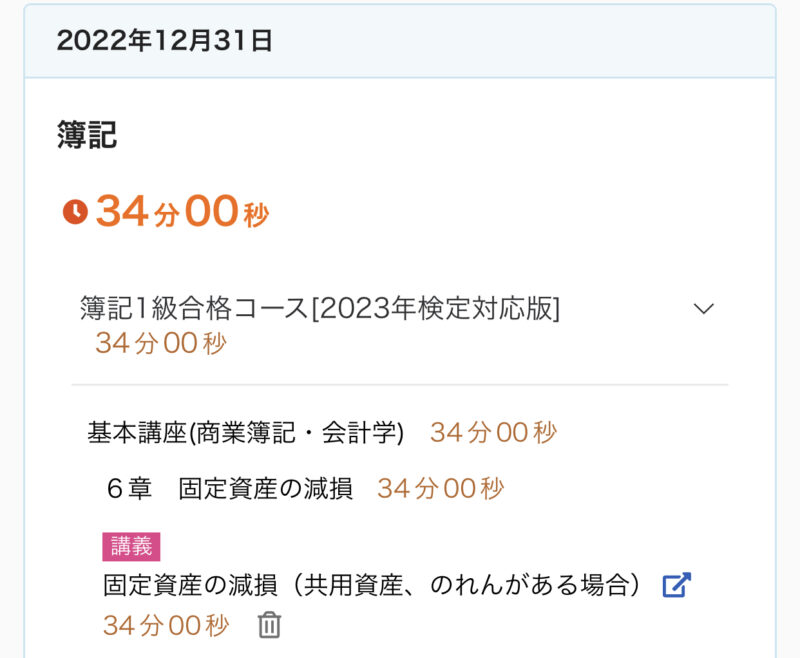Click the [2023年検定対応版] label text

[435, 309]
